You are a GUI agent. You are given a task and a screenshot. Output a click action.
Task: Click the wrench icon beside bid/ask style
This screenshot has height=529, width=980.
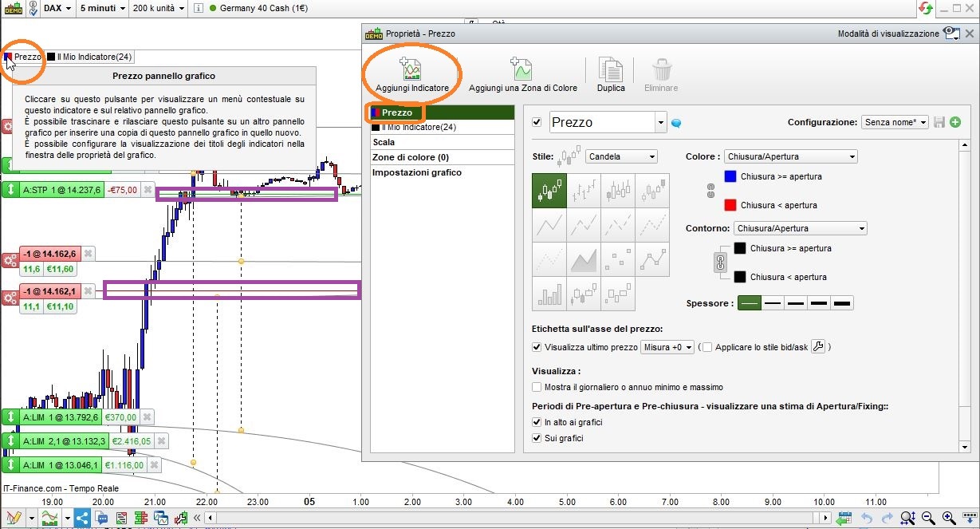click(x=818, y=347)
